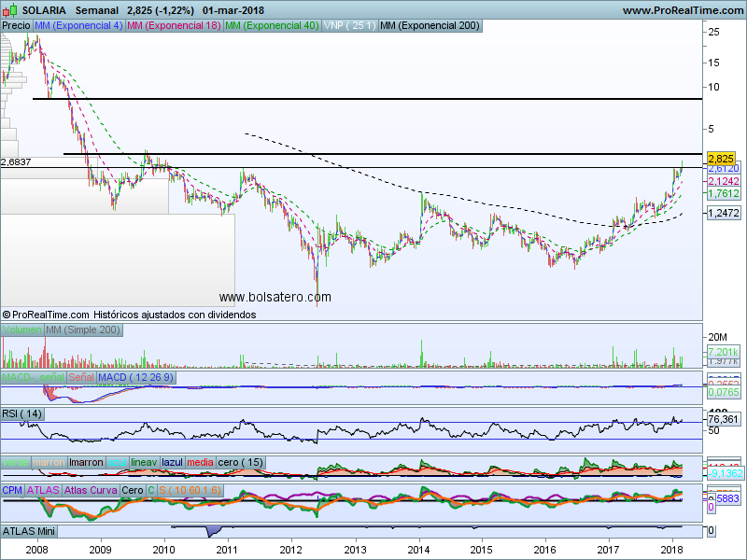Open the RSI (14) indicator label

tap(23, 413)
